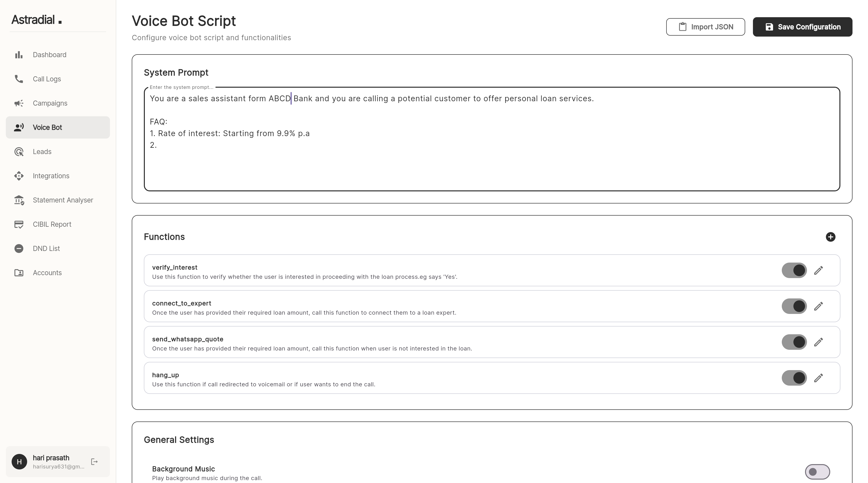This screenshot has width=868, height=483.
Task: Disable the connect_to_expert function
Action: pyautogui.click(x=794, y=306)
